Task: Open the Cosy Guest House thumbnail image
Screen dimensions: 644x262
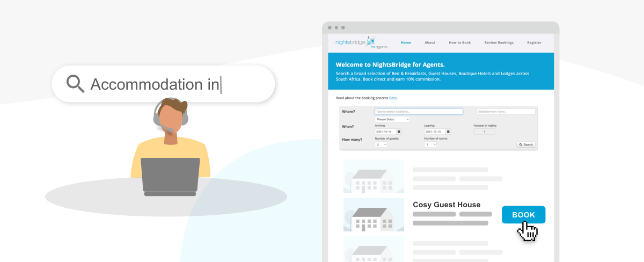Action: pyautogui.click(x=374, y=215)
